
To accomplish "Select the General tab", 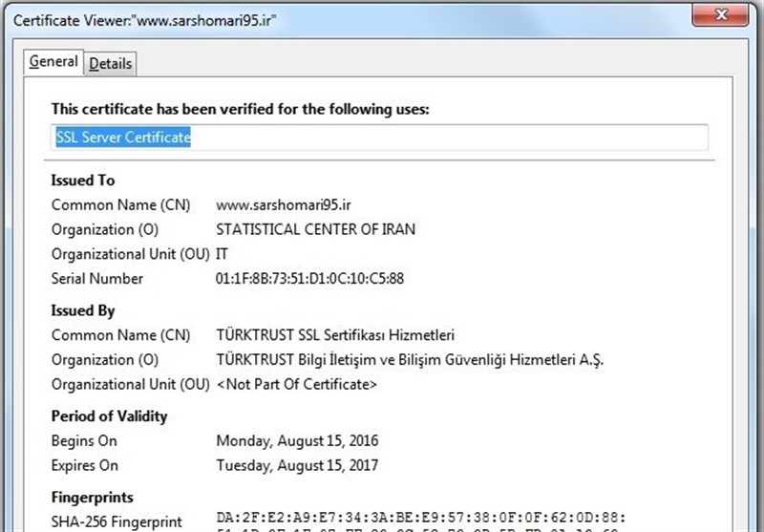I will coord(53,62).
